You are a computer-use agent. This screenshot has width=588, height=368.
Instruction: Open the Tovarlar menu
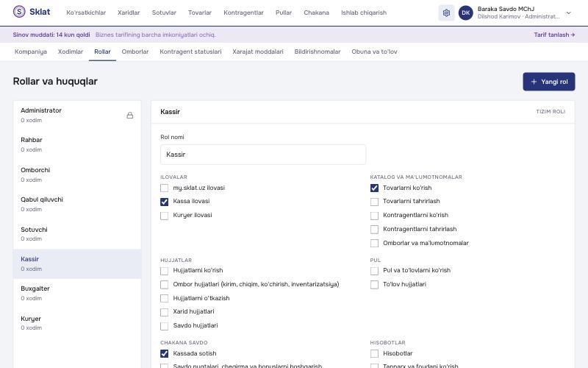pos(200,13)
